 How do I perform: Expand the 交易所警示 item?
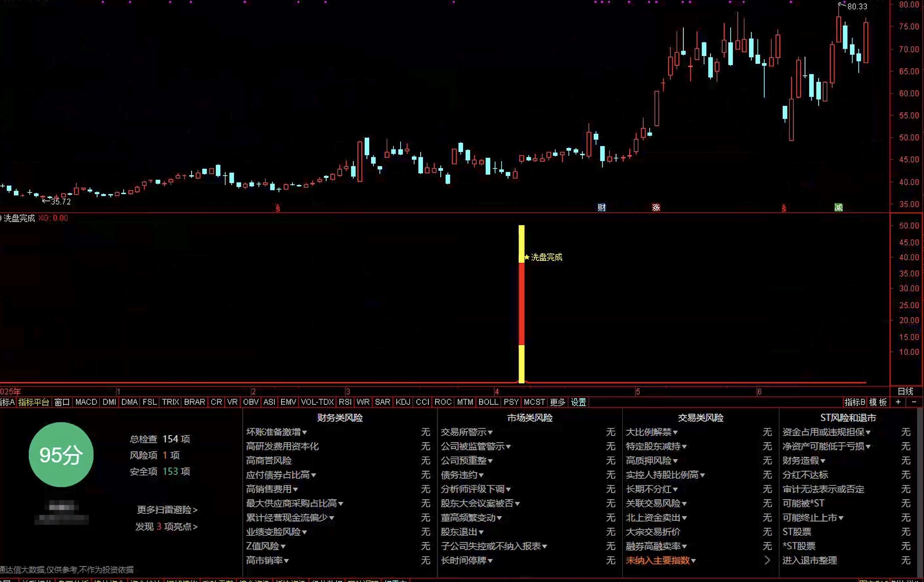click(467, 432)
